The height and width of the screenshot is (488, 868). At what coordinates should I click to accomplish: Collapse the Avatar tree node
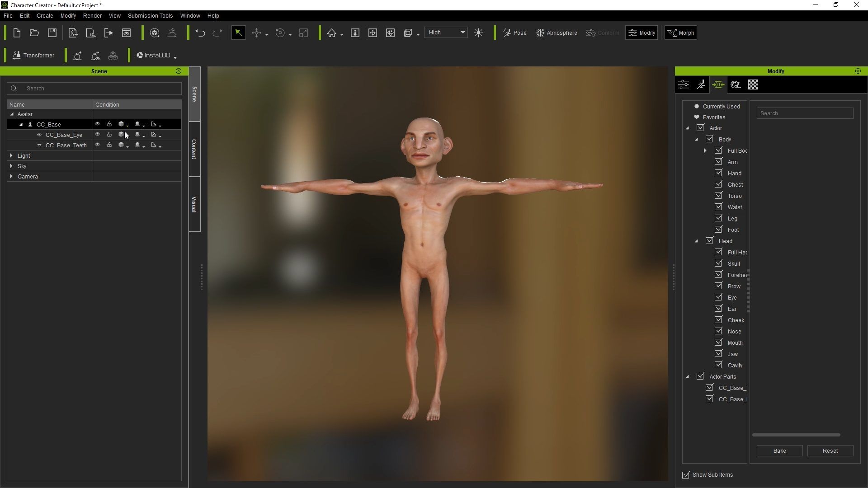pyautogui.click(x=12, y=114)
